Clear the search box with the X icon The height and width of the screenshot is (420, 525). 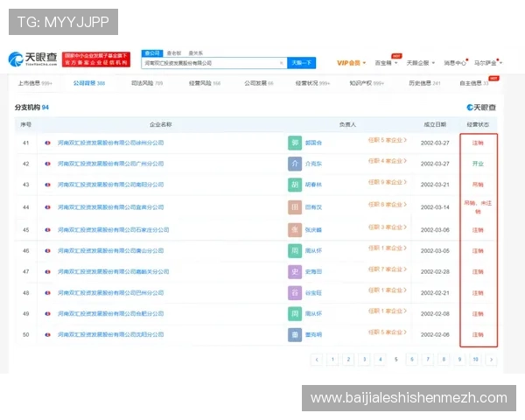[281, 63]
